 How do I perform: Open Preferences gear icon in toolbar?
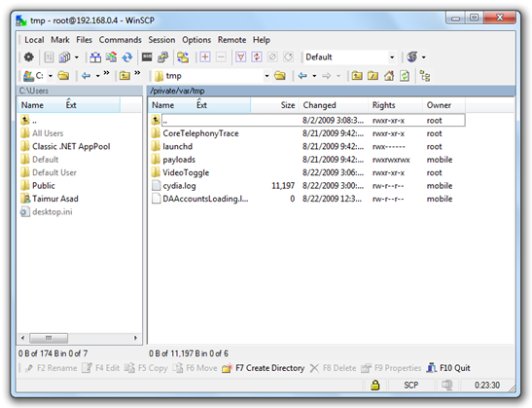pos(29,57)
